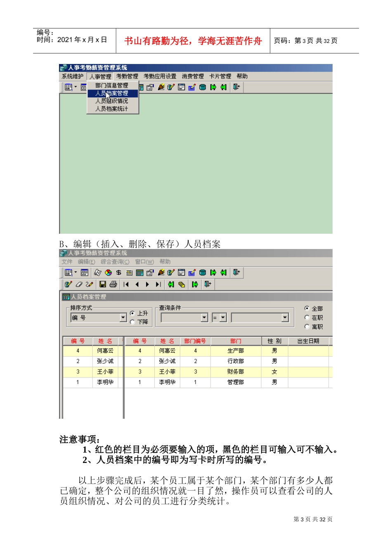Screen dimensions: 392x555
Task: Choose 人员组织情况 menu entry
Action: tap(112, 101)
